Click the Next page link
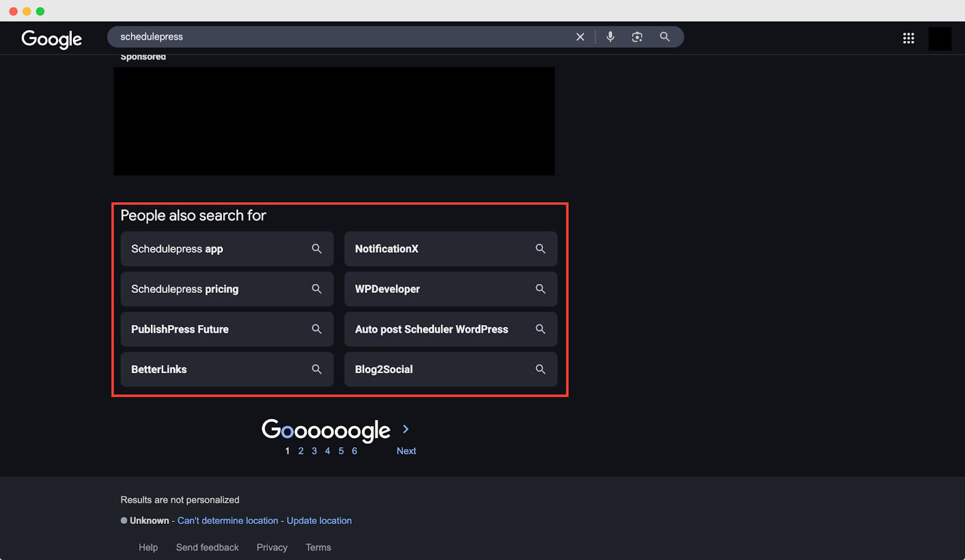965x560 pixels. (x=406, y=451)
